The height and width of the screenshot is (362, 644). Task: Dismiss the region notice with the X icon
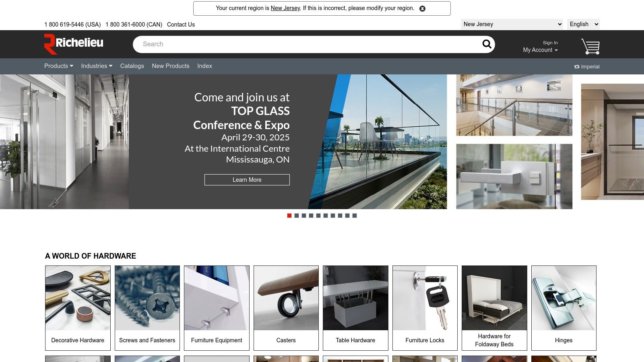(x=422, y=8)
